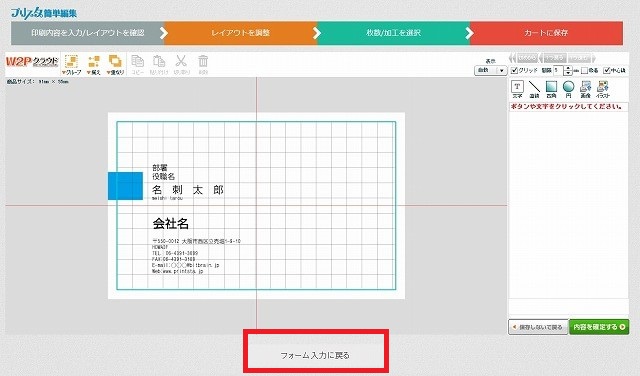Enable the unchecked snap checkbox beside grid spacing

click(584, 70)
